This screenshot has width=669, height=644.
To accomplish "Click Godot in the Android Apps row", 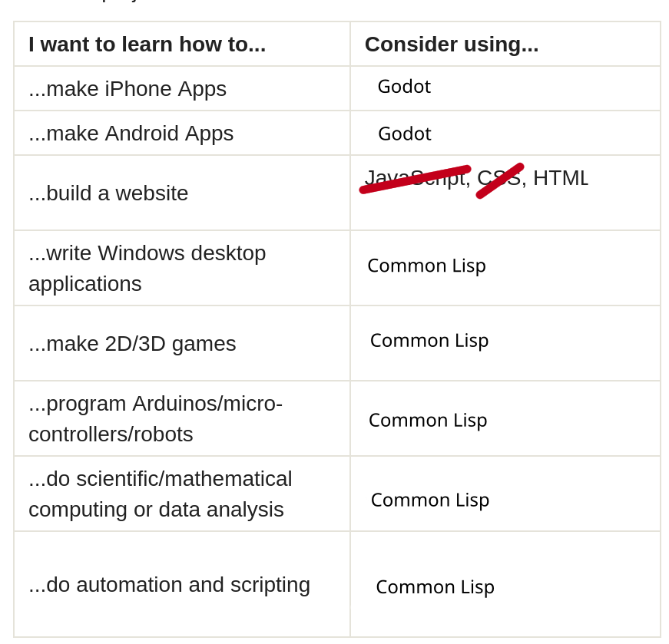I will coord(405,134).
